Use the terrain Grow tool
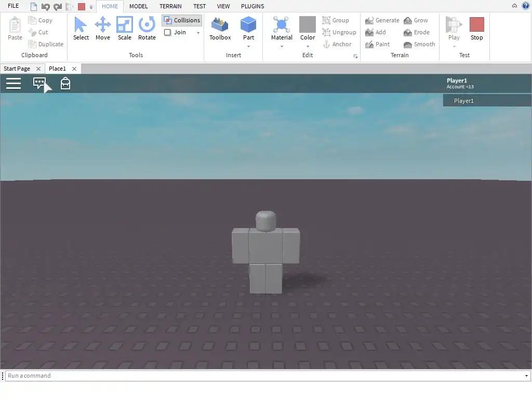This screenshot has width=532, height=399. [416, 20]
